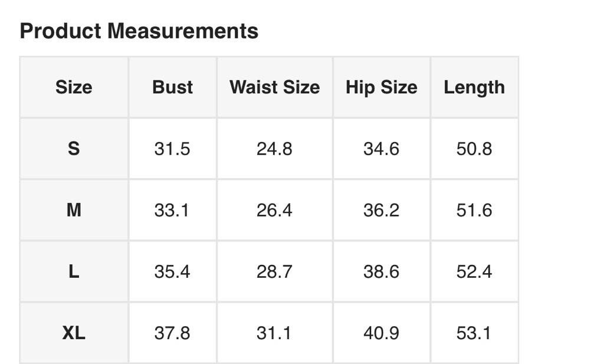
Task: Select the L size row label
Action: coord(74,271)
